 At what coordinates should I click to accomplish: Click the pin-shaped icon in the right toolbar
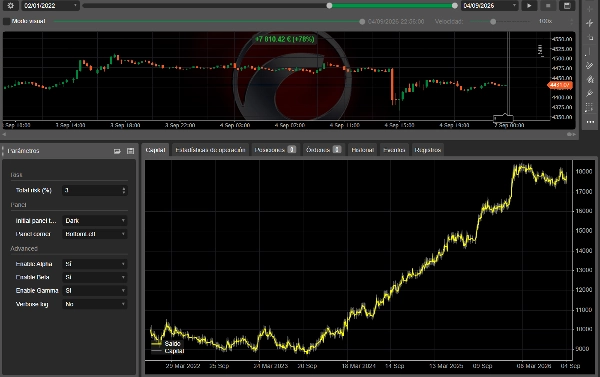coord(590,93)
